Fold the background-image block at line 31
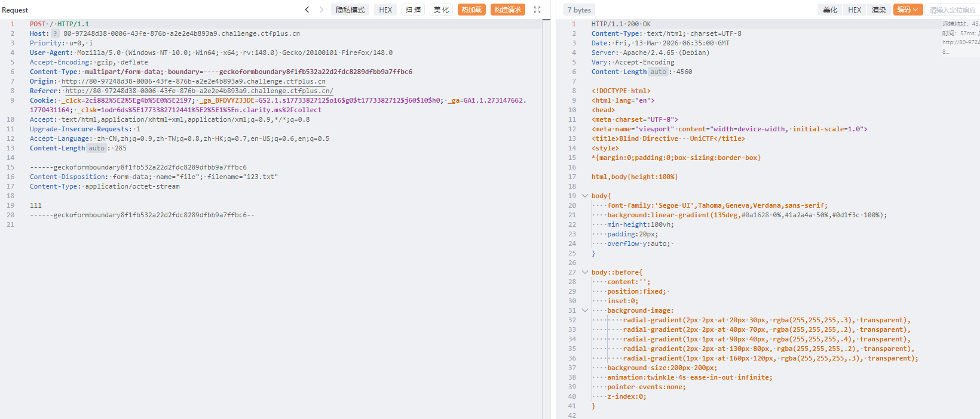The height and width of the screenshot is (419, 980). pyautogui.click(x=585, y=310)
